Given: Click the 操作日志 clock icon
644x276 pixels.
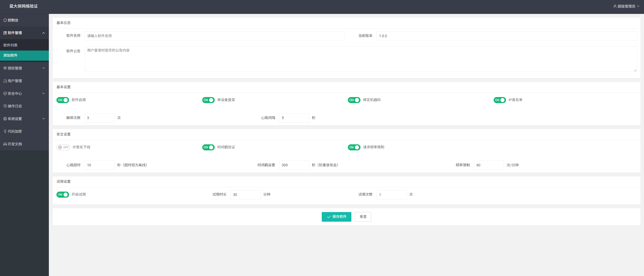Looking at the screenshot, I should pos(5,106).
